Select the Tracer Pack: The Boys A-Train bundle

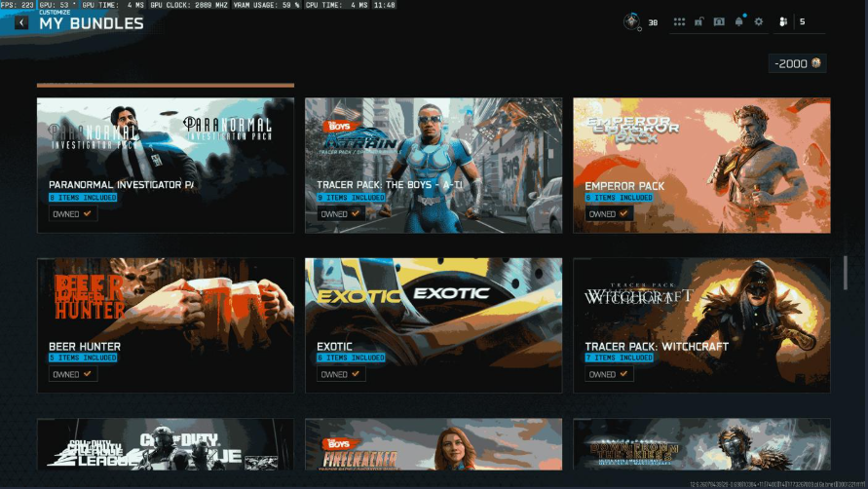(434, 165)
